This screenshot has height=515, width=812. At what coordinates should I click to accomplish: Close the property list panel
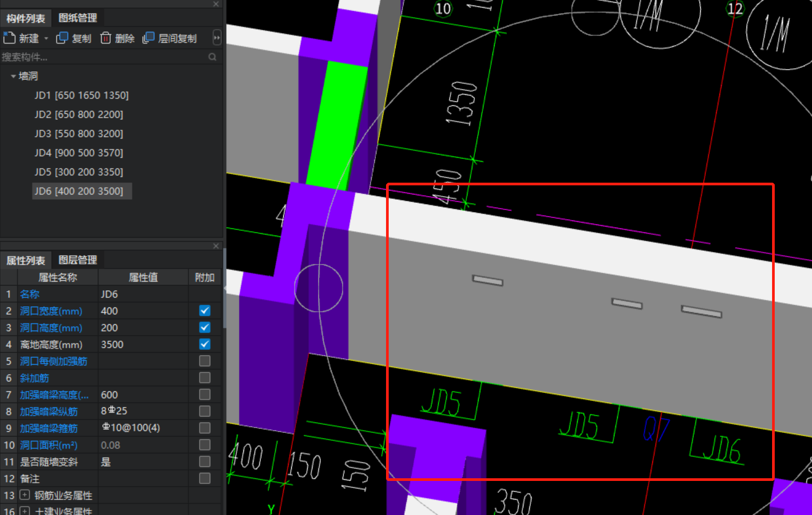click(x=216, y=246)
